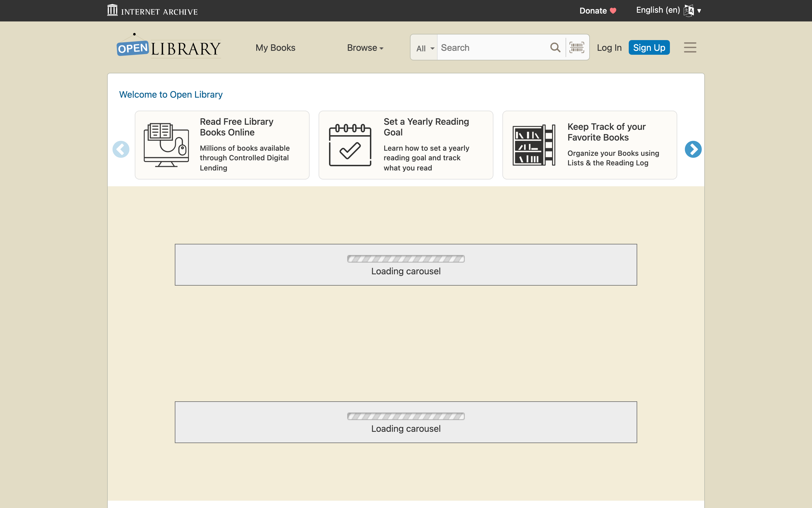The height and width of the screenshot is (508, 812).
Task: Click the Log In link
Action: 609,48
